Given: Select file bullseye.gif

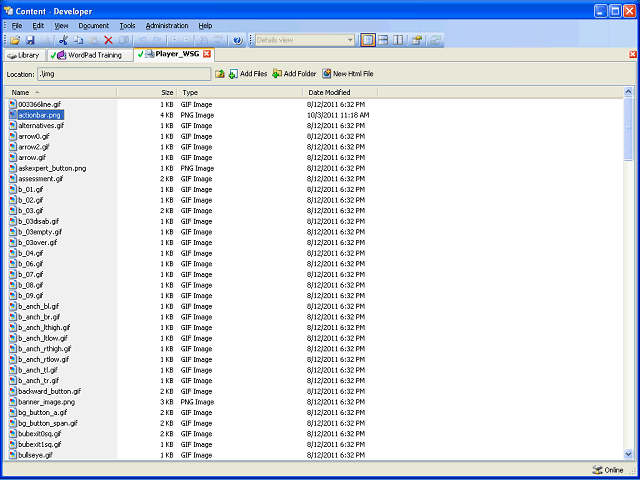Looking at the screenshot, I should click(36, 455).
